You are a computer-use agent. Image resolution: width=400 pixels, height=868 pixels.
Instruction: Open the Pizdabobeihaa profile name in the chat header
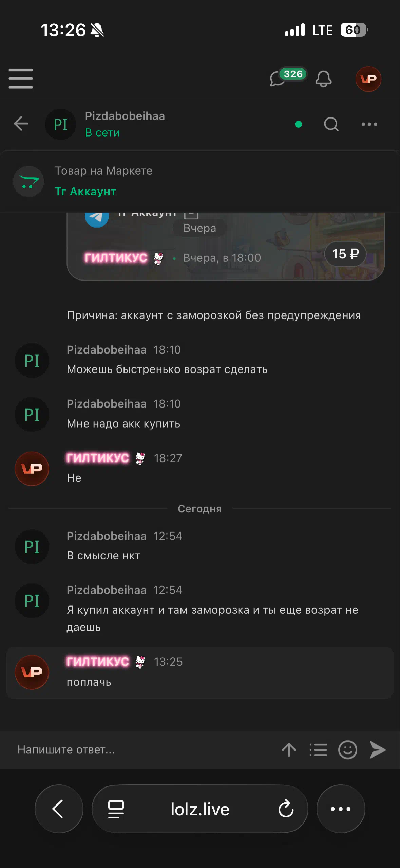(125, 116)
